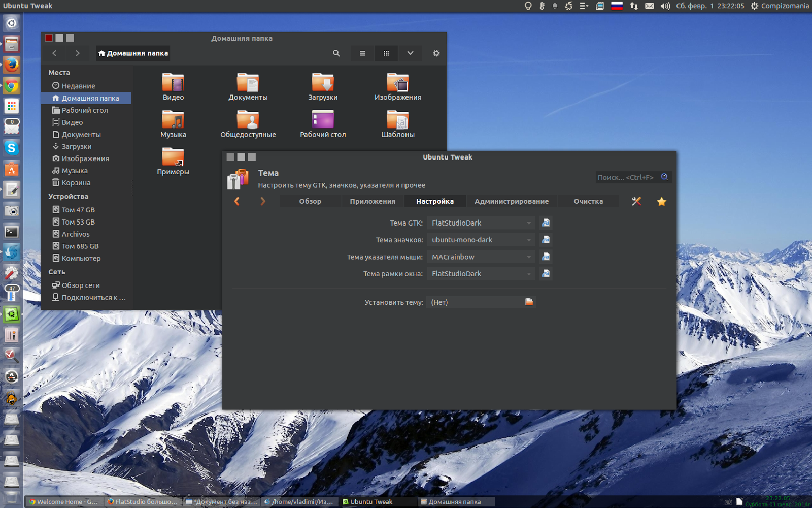This screenshot has width=812, height=508.
Task: Switch to Welcome Home taskbar window
Action: 65,502
